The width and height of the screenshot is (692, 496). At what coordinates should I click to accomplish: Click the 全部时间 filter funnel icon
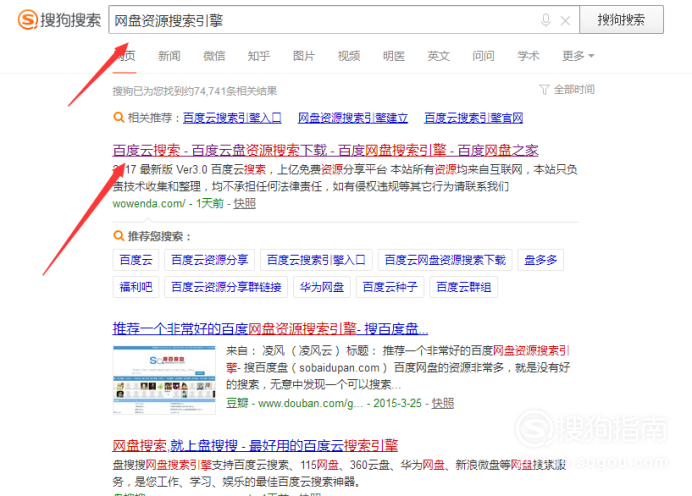click(544, 90)
